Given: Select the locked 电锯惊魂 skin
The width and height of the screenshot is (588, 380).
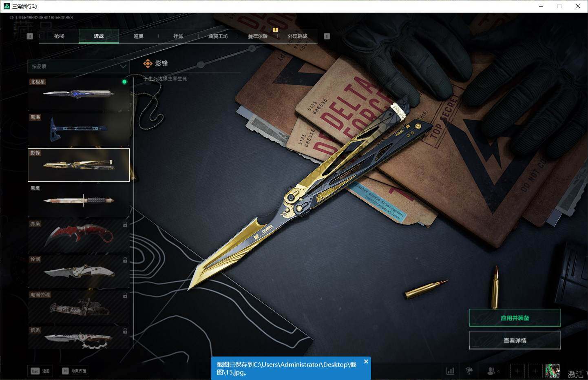Looking at the screenshot, I should pyautogui.click(x=79, y=307).
